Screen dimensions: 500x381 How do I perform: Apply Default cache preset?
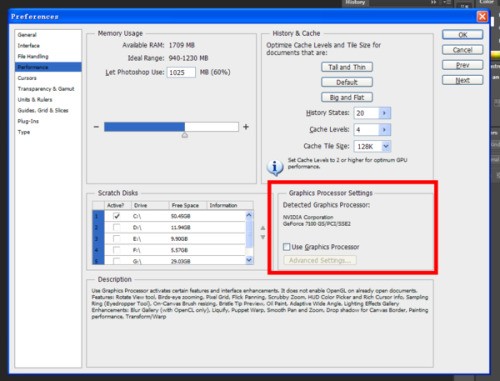click(347, 82)
